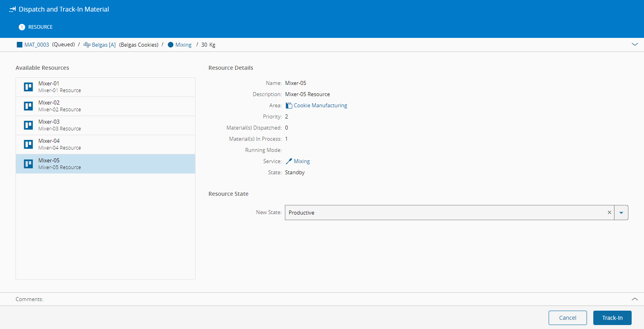The width and height of the screenshot is (644, 329).
Task: Click the Mixer-03 resource icon
Action: point(28,125)
